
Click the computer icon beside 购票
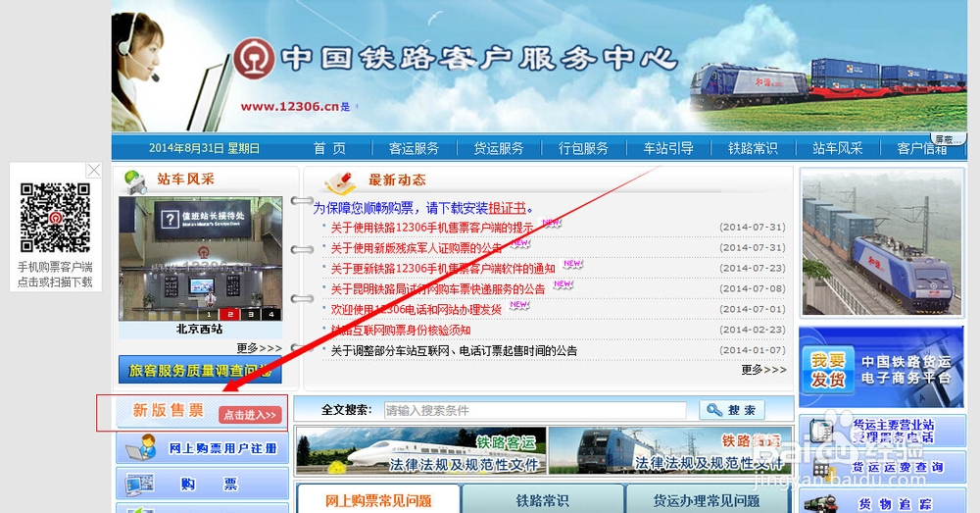(x=140, y=485)
